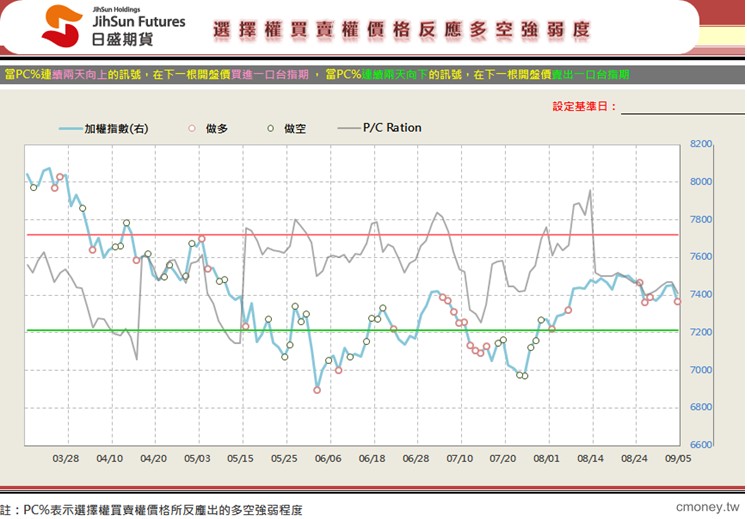
Task: Click the 7200 value on right axis
Action: [x=701, y=332]
